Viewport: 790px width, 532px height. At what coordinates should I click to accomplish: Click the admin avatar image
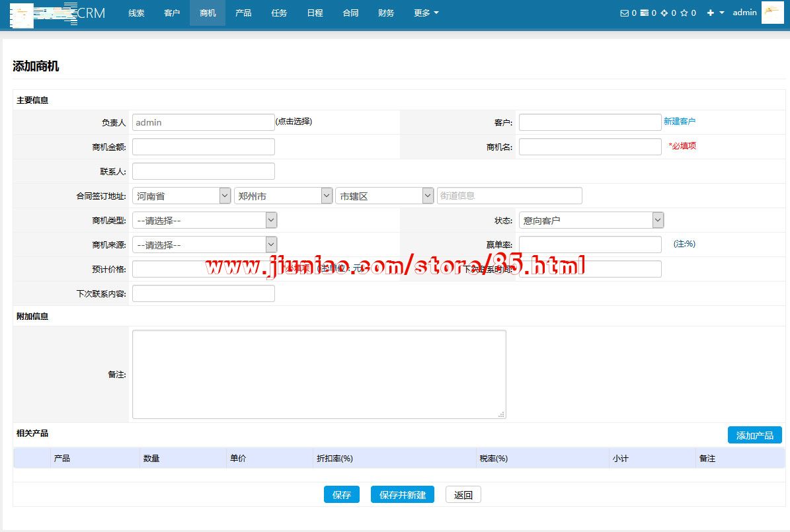click(772, 13)
